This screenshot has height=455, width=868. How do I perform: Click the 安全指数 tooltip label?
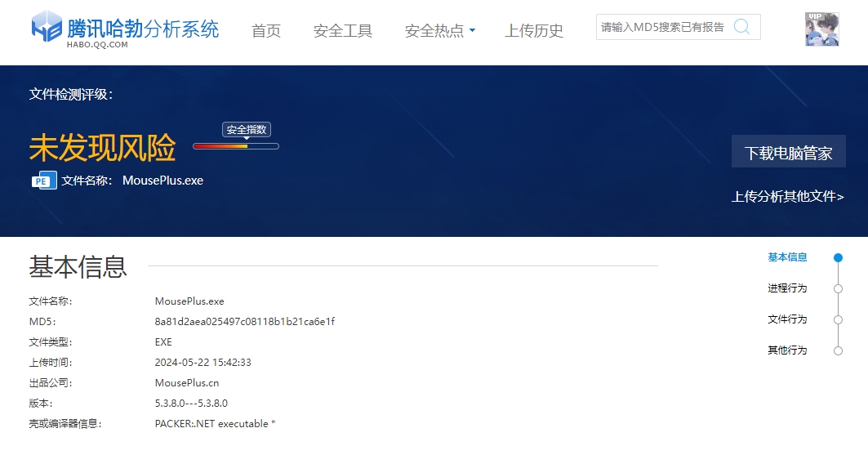247,129
